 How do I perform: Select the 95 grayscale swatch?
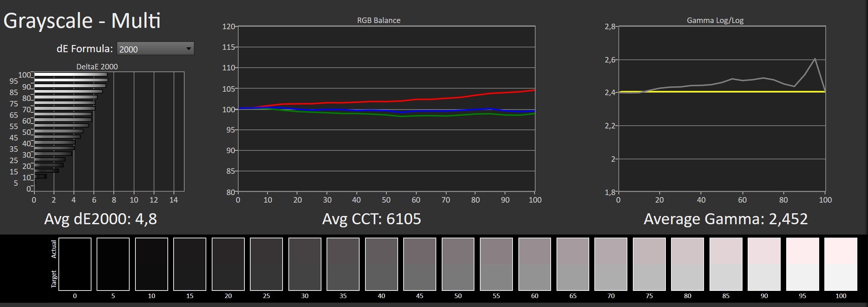point(803,264)
